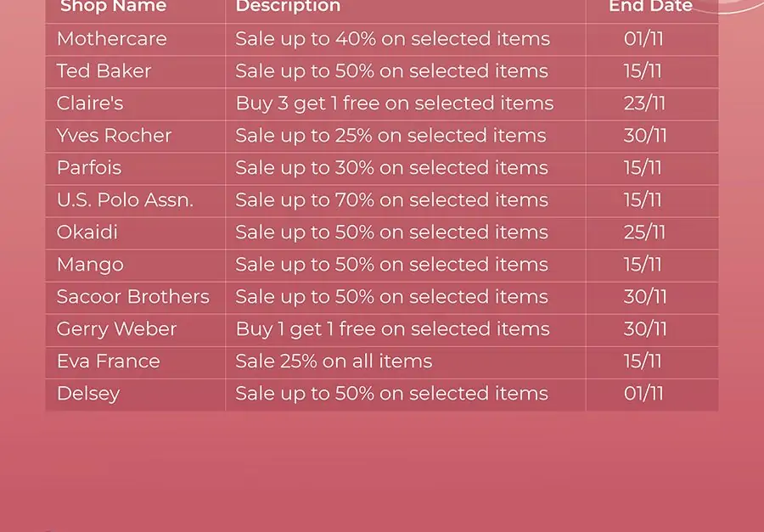The image size is (764, 532).
Task: Click Buy 1 get 1 free description
Action: point(392,329)
